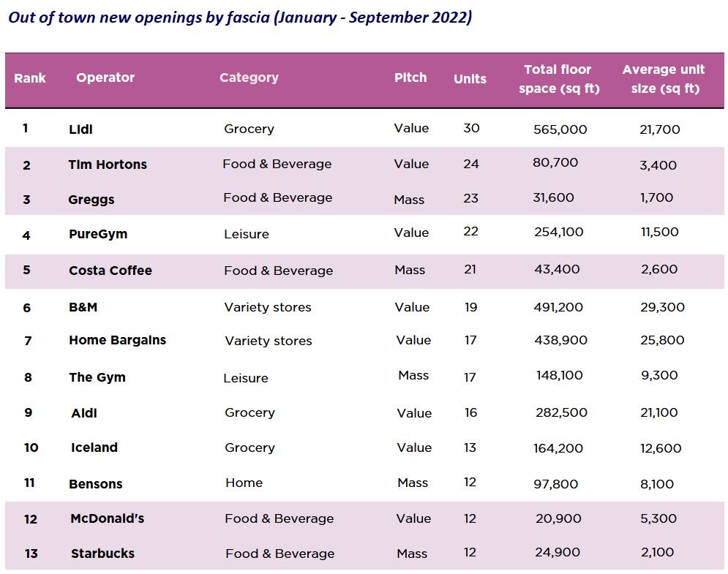The height and width of the screenshot is (574, 728).
Task: Select the PureGym row operator
Action: (x=98, y=234)
